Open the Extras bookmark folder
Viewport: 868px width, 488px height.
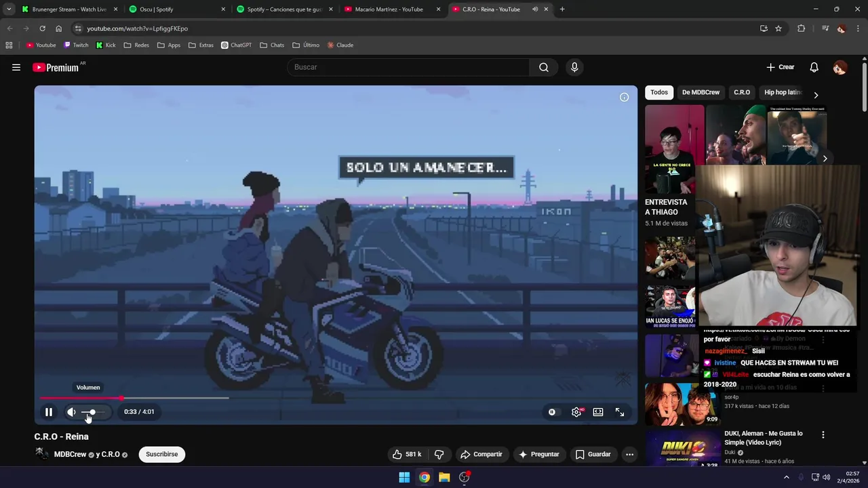(x=201, y=45)
